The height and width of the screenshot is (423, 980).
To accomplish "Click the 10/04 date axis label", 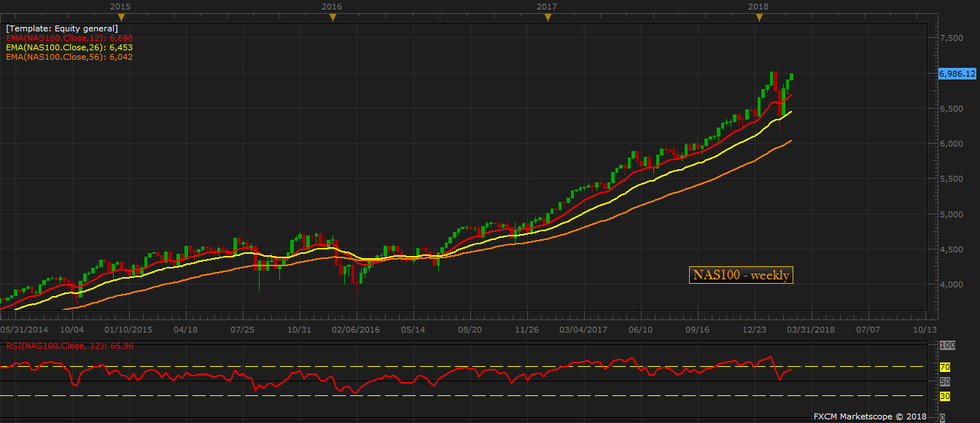I will pos(73,330).
